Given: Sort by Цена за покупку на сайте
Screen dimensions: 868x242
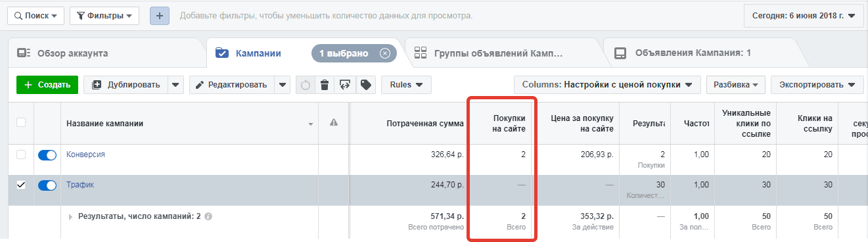Looking at the screenshot, I should pos(582,123).
